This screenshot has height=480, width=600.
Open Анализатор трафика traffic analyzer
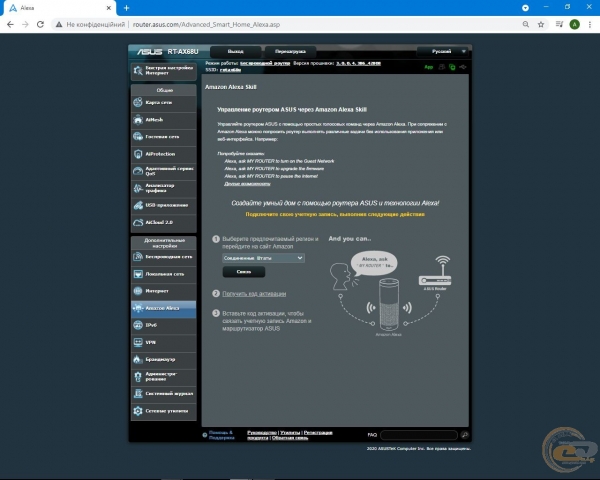[164, 188]
